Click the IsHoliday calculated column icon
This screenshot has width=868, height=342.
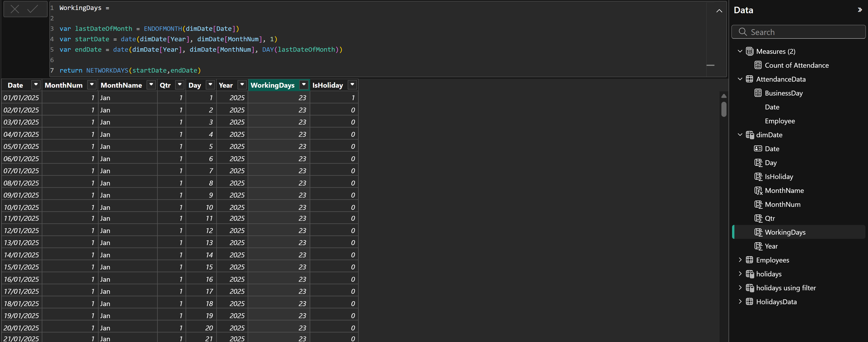(x=758, y=176)
